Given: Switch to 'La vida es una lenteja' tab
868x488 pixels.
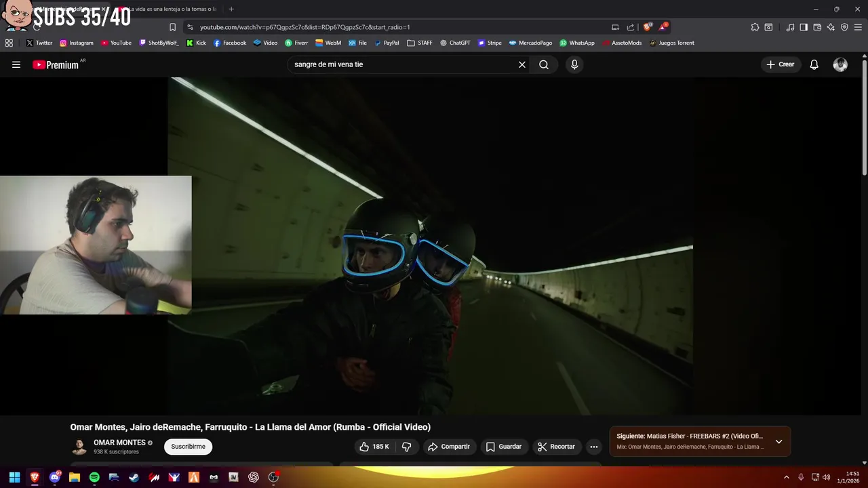Looking at the screenshot, I should point(168,9).
